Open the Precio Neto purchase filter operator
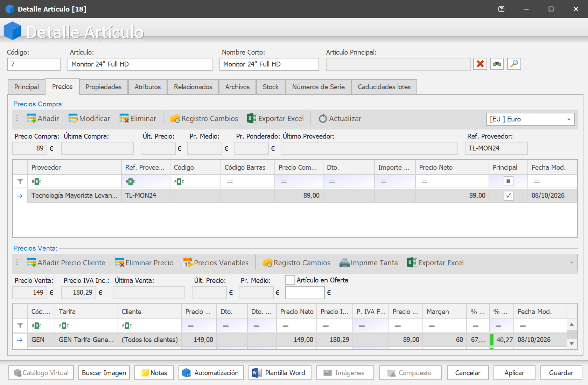The width and height of the screenshot is (588, 385). (x=425, y=181)
